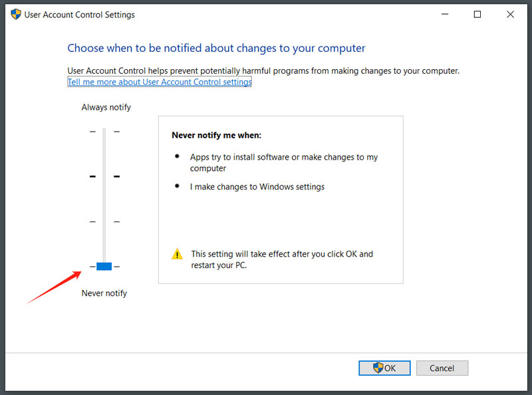This screenshot has width=532, height=395.
Task: Close the User Account Control Settings window
Action: [510, 14]
